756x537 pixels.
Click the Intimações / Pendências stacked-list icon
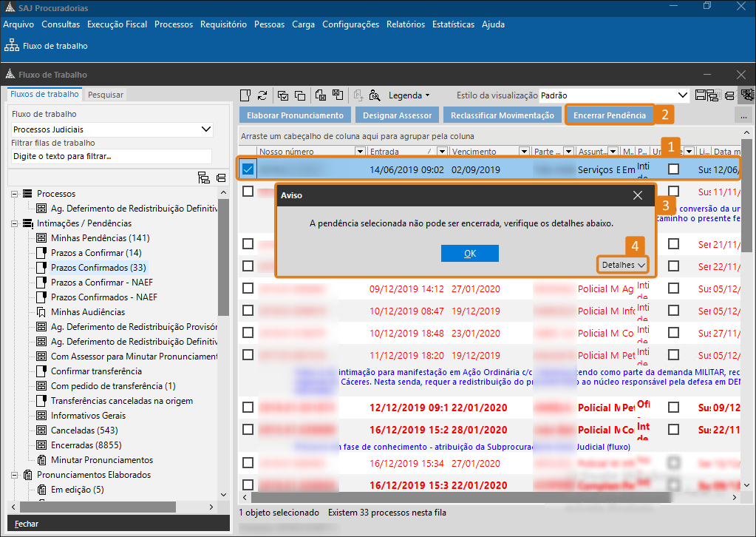[28, 223]
